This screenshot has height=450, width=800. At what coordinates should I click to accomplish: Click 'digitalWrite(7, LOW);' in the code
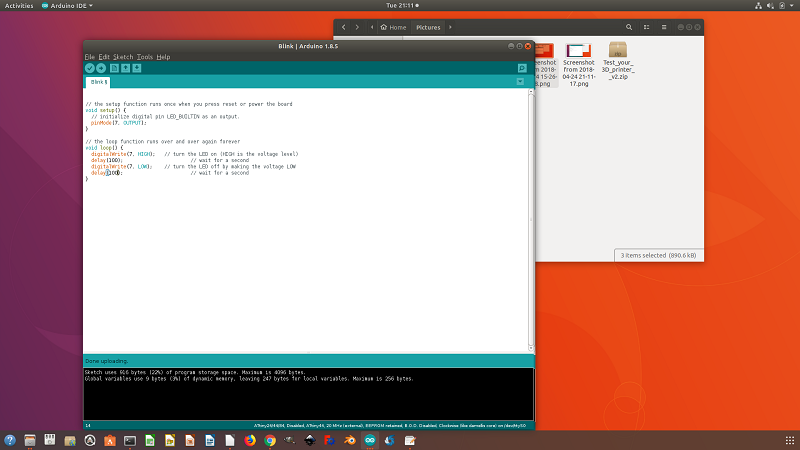[121, 167]
